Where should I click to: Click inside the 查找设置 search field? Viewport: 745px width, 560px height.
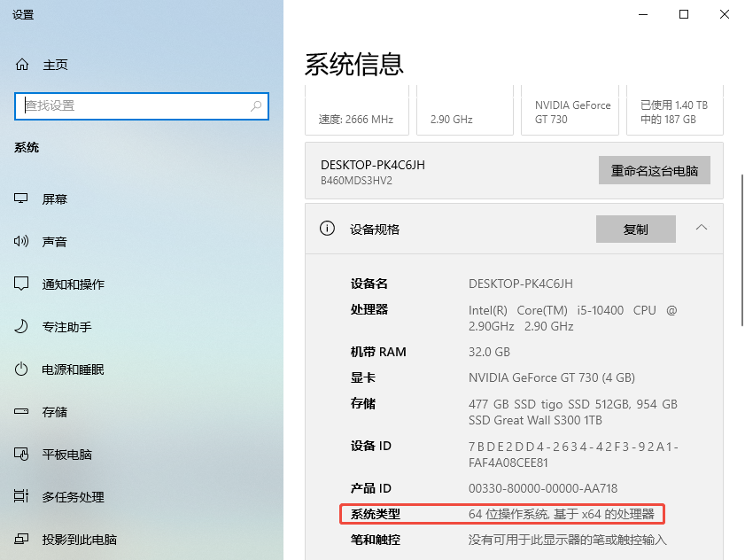[x=133, y=105]
